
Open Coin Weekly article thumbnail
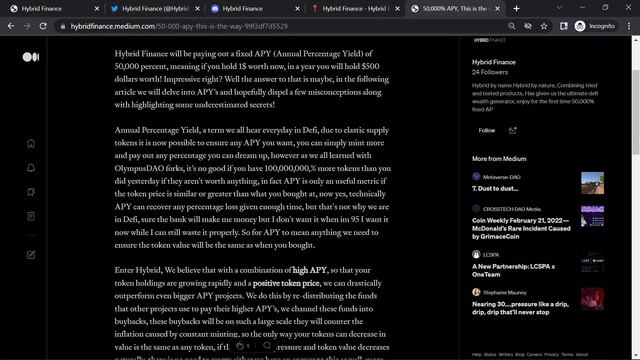(x=592, y=216)
